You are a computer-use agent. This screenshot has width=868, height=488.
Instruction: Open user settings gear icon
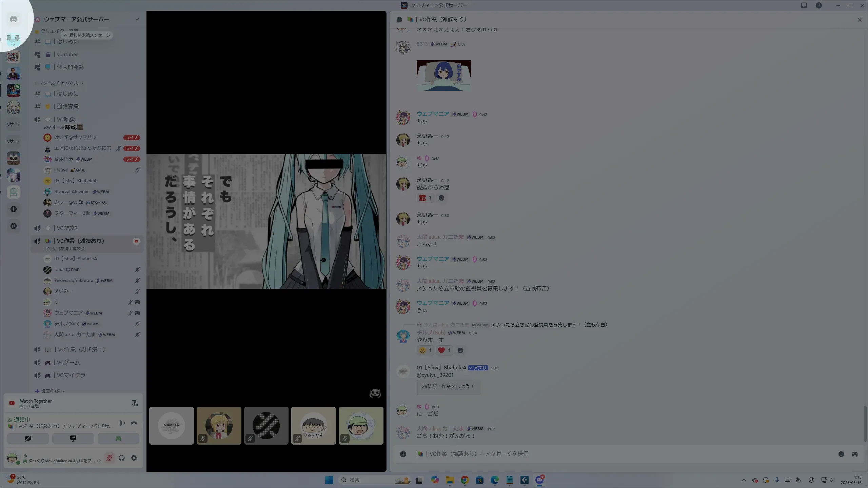click(134, 458)
